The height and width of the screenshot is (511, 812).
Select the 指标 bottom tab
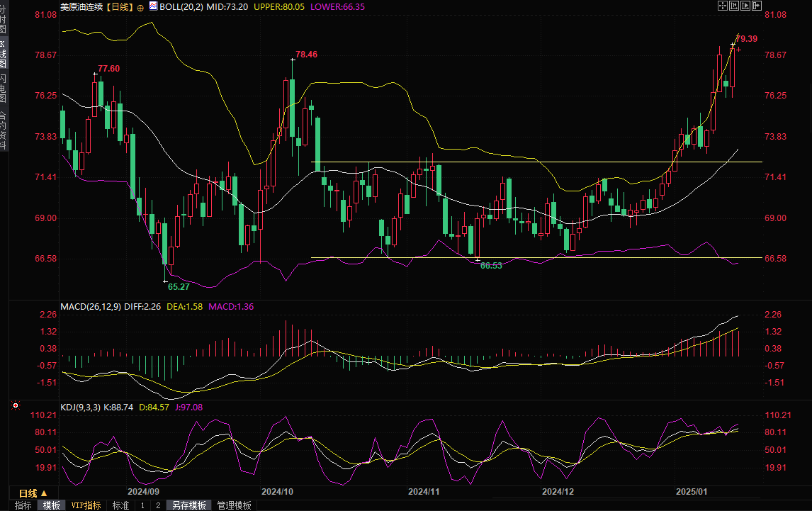pos(23,505)
